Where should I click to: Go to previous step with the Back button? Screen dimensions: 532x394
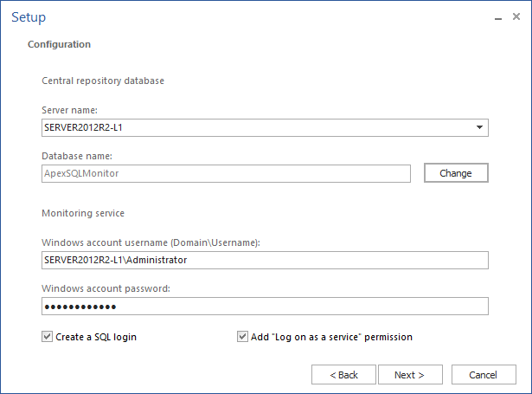click(343, 375)
